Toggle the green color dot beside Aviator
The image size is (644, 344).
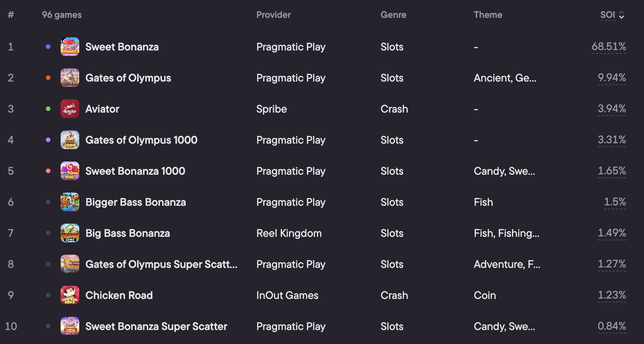click(48, 109)
